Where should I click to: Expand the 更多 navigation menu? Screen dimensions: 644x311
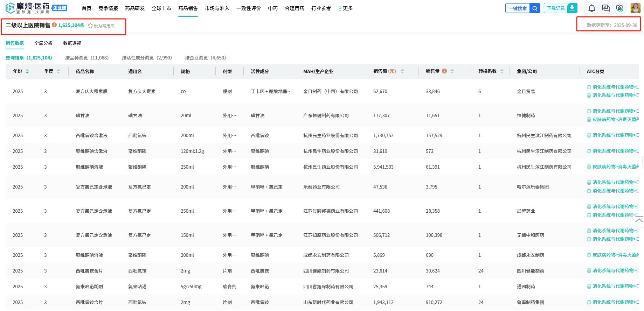click(x=345, y=8)
